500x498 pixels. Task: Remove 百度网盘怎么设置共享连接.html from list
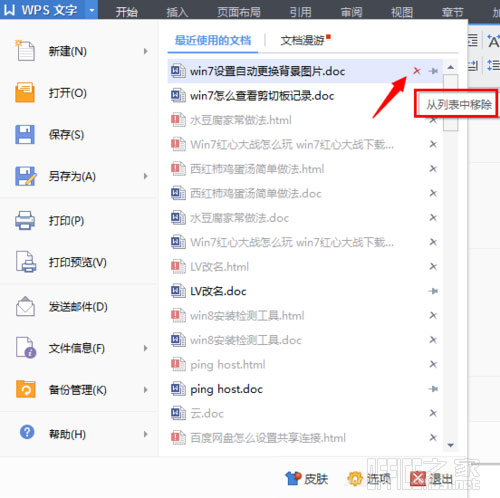pos(433,437)
